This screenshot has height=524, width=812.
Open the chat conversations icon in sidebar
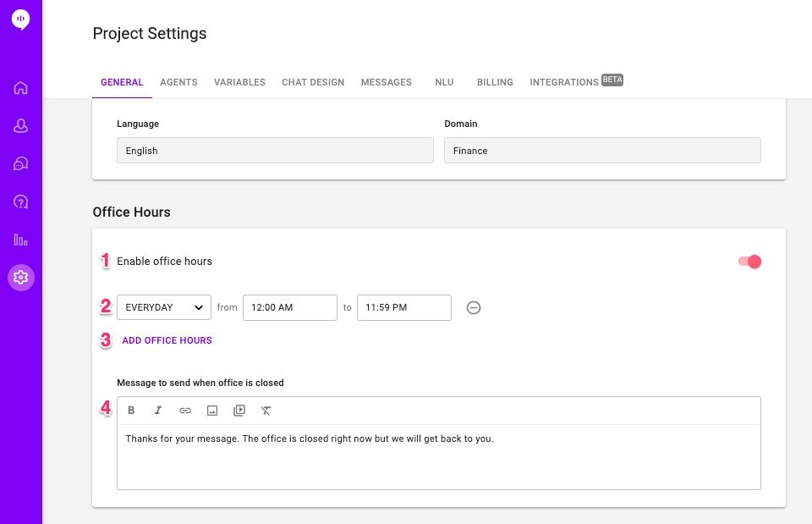point(20,163)
